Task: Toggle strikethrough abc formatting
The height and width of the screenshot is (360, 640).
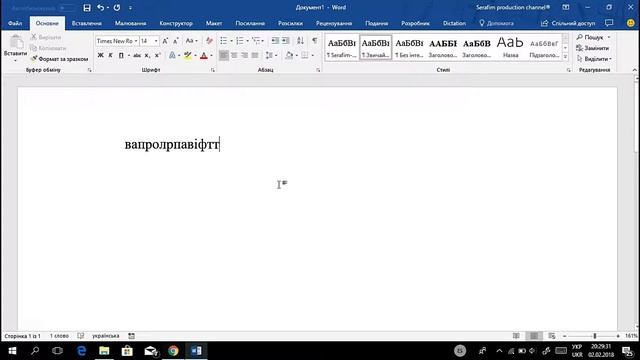Action: (137, 55)
